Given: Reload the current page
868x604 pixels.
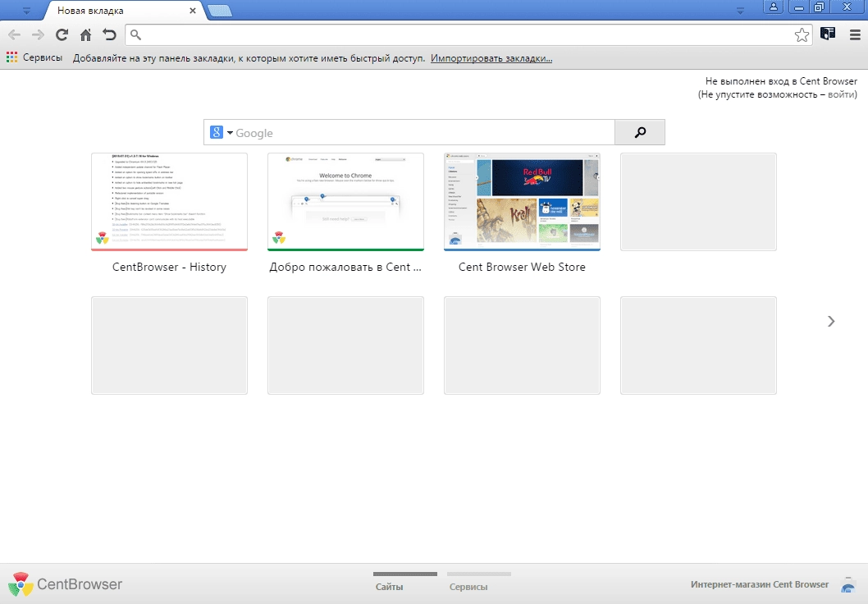Looking at the screenshot, I should [x=62, y=35].
